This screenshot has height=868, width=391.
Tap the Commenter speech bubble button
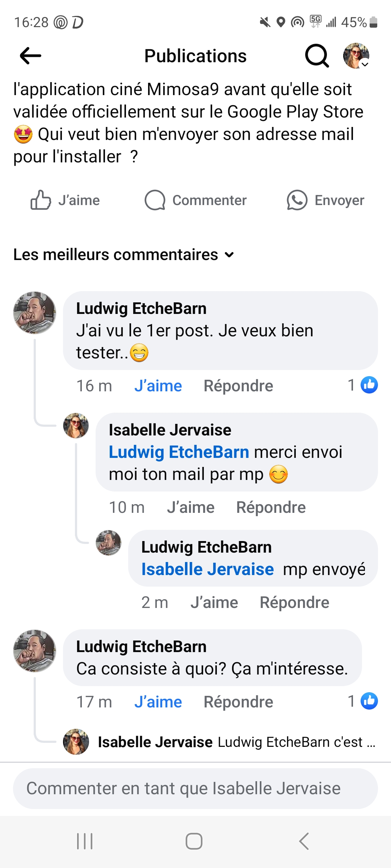click(195, 200)
